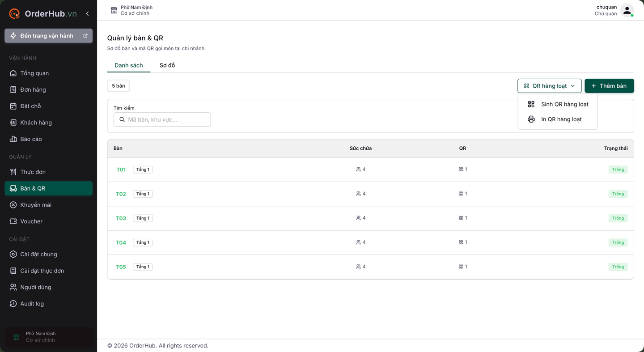Viewport: 644px width, 352px height.
Task: Click the Tầng 1 tag on row T01
Action: pos(143,170)
